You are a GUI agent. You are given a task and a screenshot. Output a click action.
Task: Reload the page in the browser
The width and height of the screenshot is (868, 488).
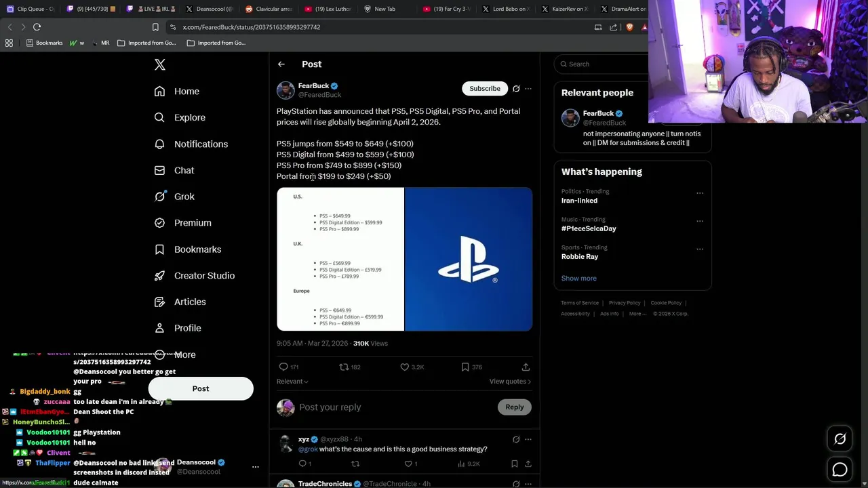pyautogui.click(x=37, y=27)
